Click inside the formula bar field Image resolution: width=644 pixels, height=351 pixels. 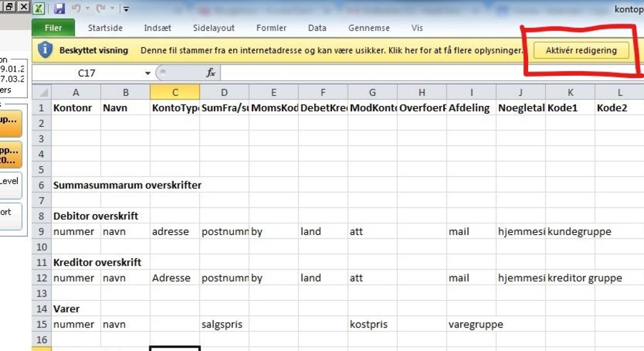432,73
